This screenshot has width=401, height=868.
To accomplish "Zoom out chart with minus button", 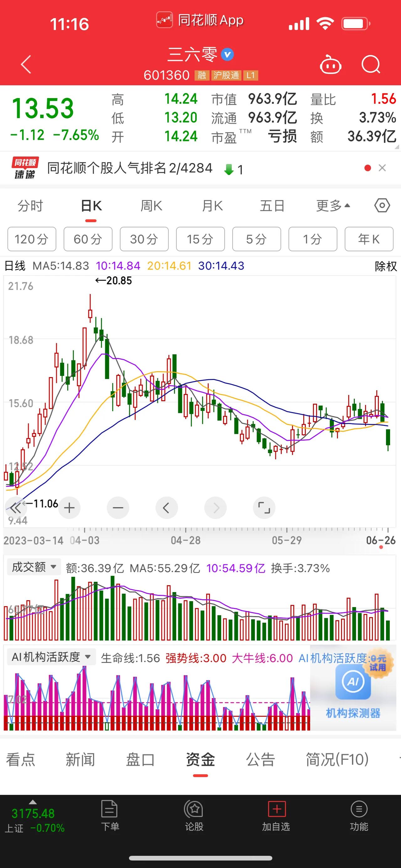I will coord(118,508).
